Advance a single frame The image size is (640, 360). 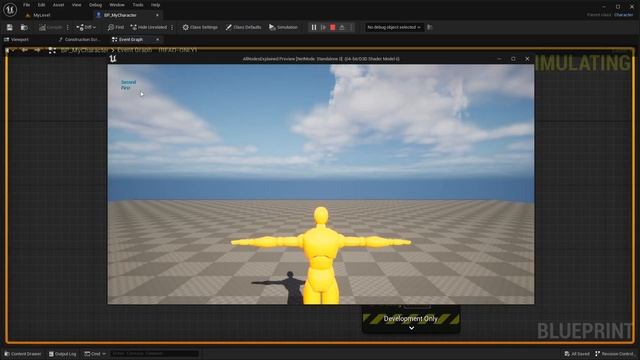click(x=323, y=27)
